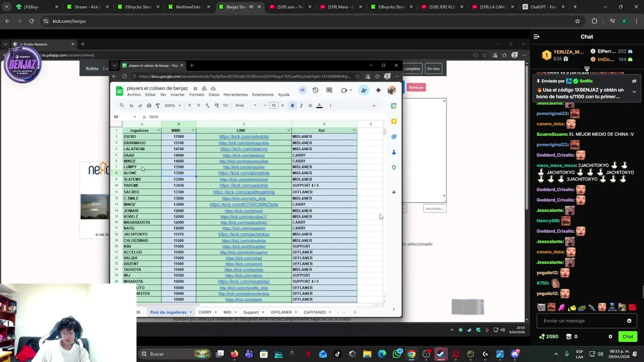This screenshot has width=644, height=362.
Task: Open more toolbar options three dots
Action: (331, 106)
